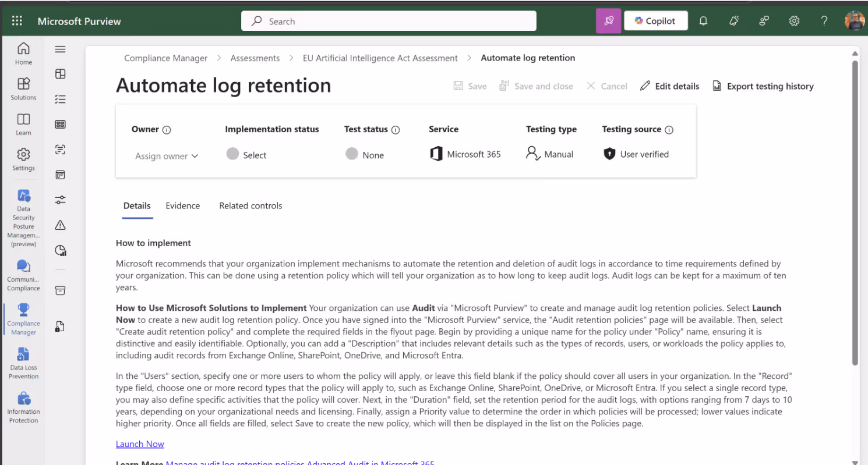Click the 'Microsoft 365' service text
Screen dimensions: 868x465
pos(474,154)
